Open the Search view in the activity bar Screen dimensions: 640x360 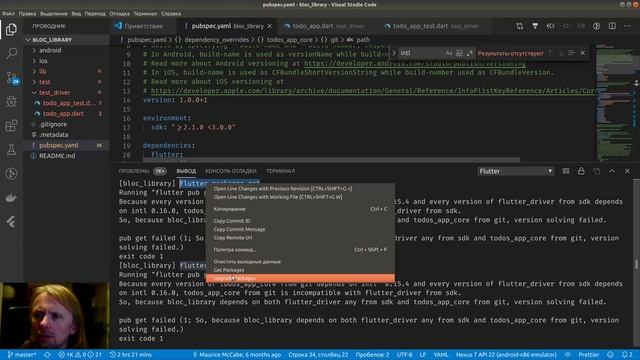click(11, 53)
